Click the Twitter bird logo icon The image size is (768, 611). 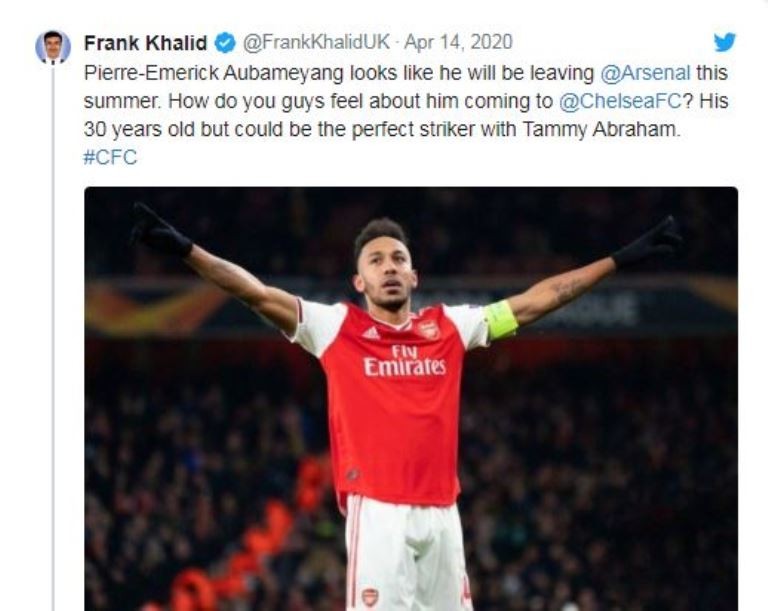point(725,42)
